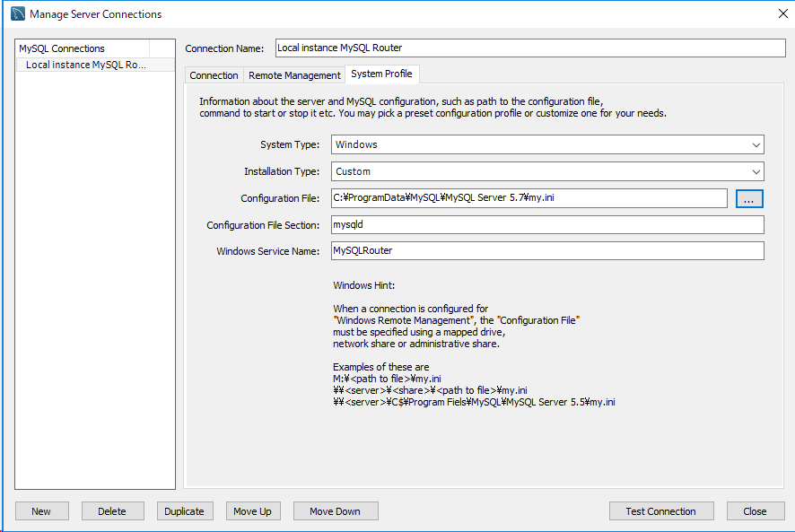Browse for configuration file with ellipsis button
Image resolution: width=795 pixels, height=532 pixels.
pyautogui.click(x=749, y=199)
